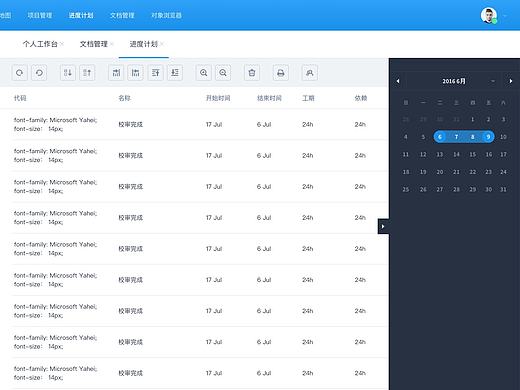This screenshot has width=520, height=390.
Task: Select highlighted day 6 in calendar
Action: coord(440,137)
